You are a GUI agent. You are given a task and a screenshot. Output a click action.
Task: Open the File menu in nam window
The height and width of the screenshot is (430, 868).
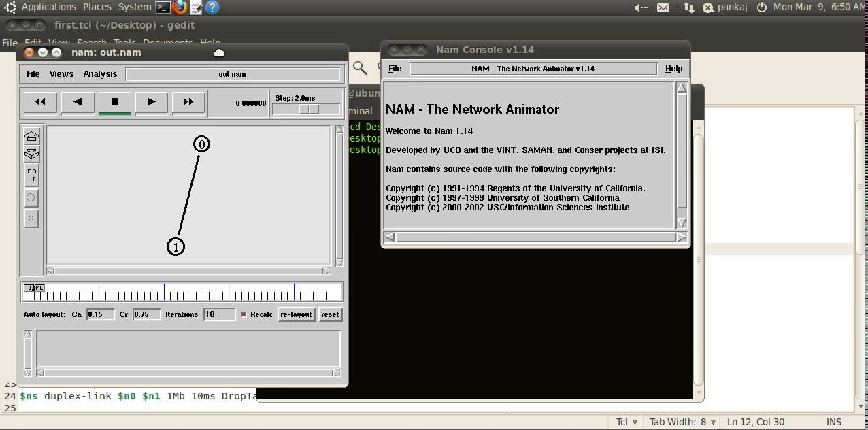tap(33, 74)
